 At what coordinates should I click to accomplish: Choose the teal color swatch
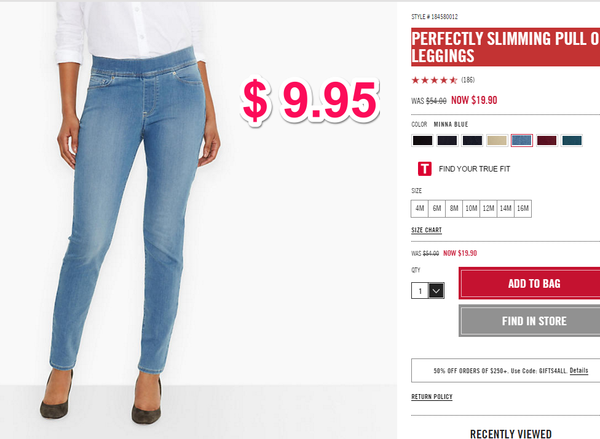click(572, 140)
